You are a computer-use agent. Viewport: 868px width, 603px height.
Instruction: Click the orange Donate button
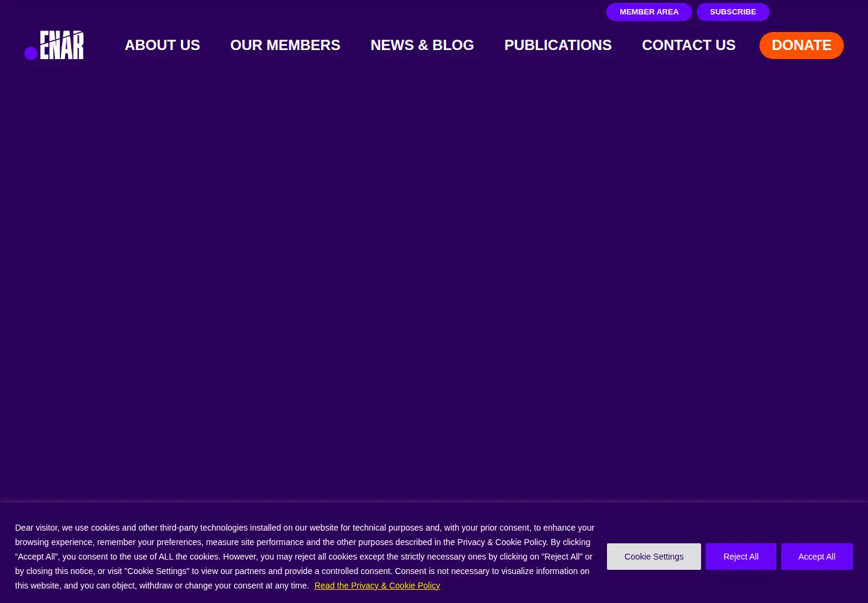pyautogui.click(x=802, y=45)
